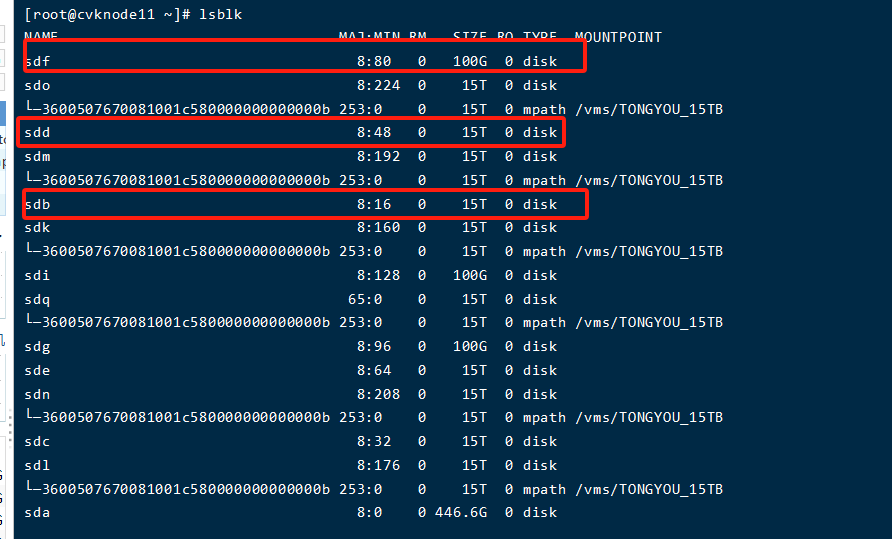Image resolution: width=892 pixels, height=539 pixels.
Task: Select the sdm device name
Action: 38,157
